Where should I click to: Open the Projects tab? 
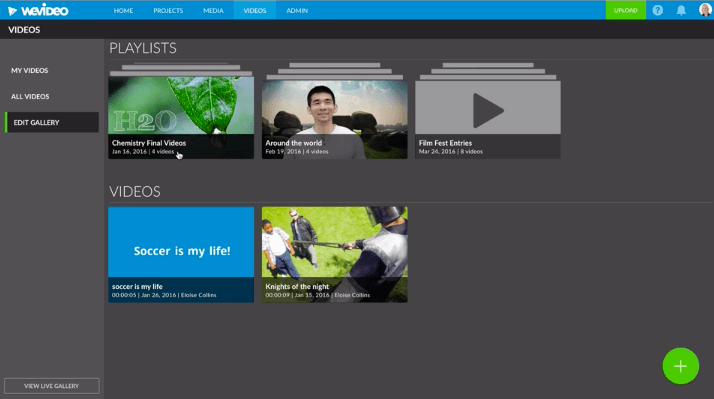[x=168, y=10]
